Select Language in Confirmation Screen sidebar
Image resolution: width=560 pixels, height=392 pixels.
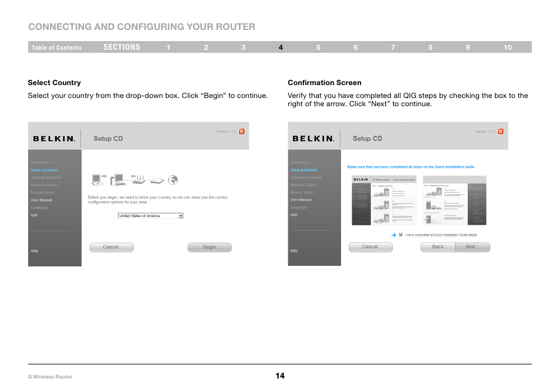(299, 207)
